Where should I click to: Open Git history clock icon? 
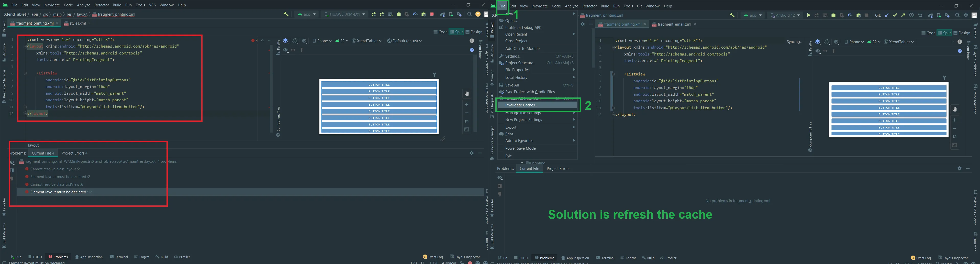[x=911, y=16]
